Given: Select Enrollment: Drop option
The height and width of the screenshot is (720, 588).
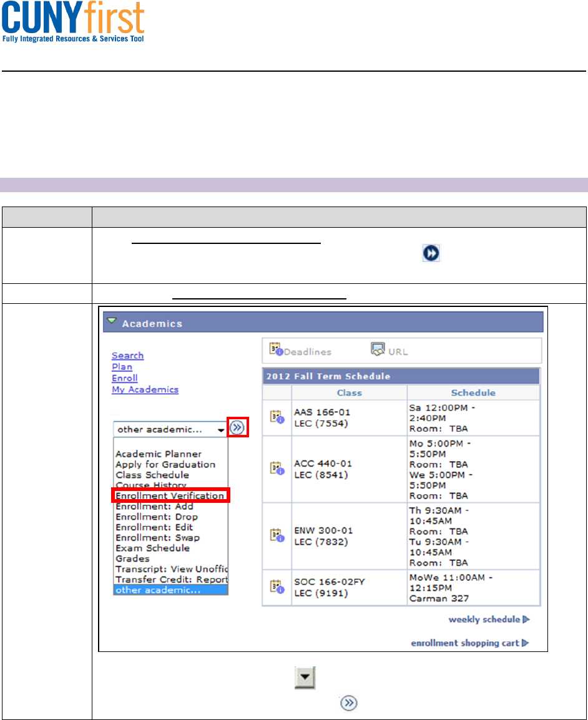Looking at the screenshot, I should (157, 517).
